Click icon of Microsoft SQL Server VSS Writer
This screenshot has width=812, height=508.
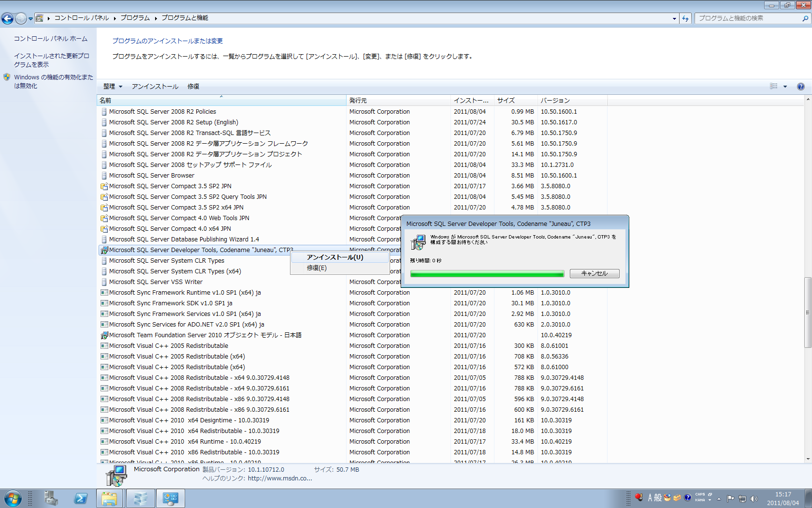104,282
